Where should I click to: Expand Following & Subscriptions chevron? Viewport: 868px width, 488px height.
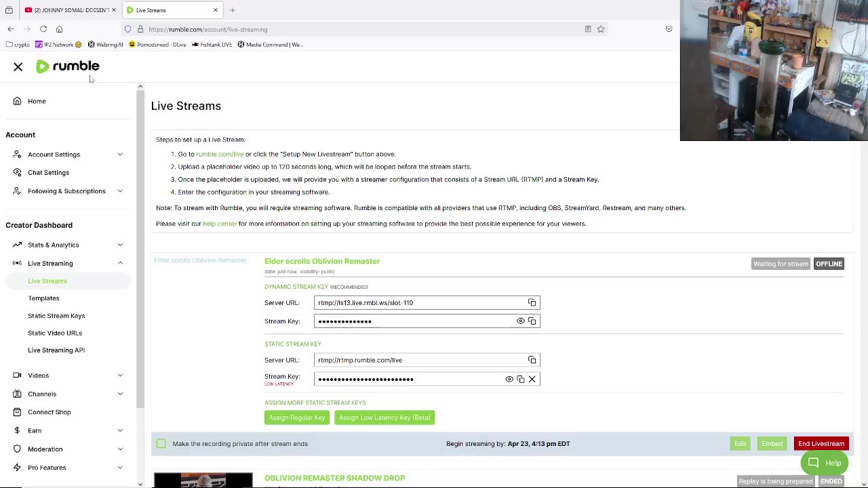(120, 191)
